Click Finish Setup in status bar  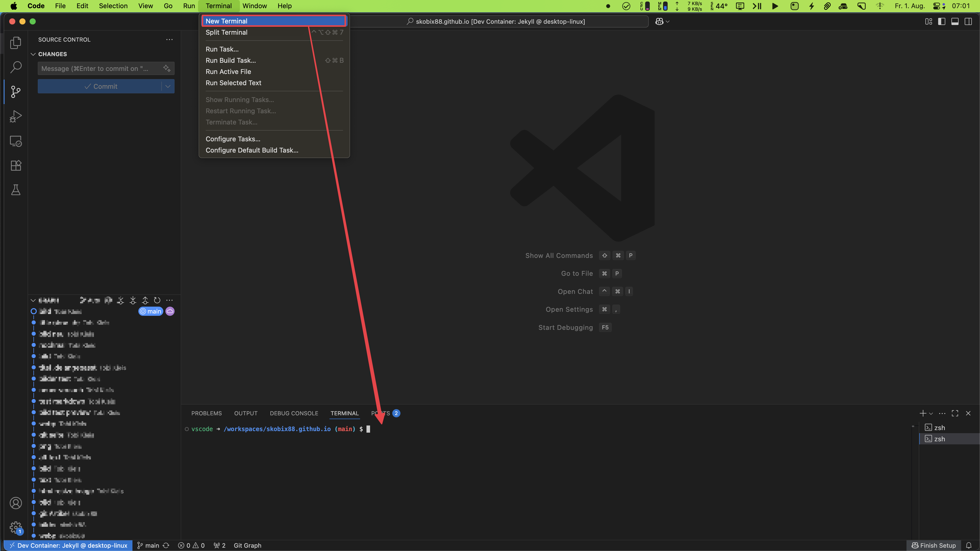click(x=934, y=545)
